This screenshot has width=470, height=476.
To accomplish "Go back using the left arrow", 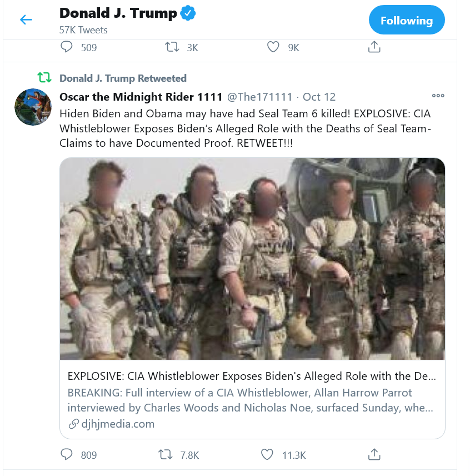I will [26, 20].
